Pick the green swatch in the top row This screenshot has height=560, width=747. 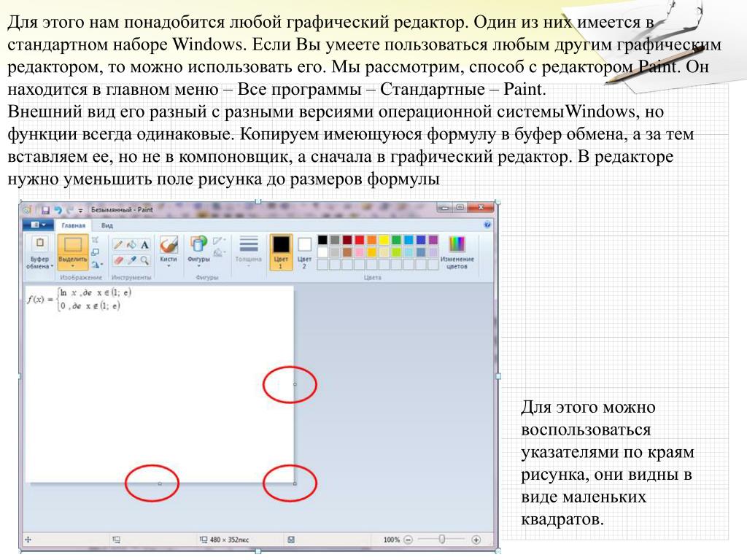click(396, 239)
